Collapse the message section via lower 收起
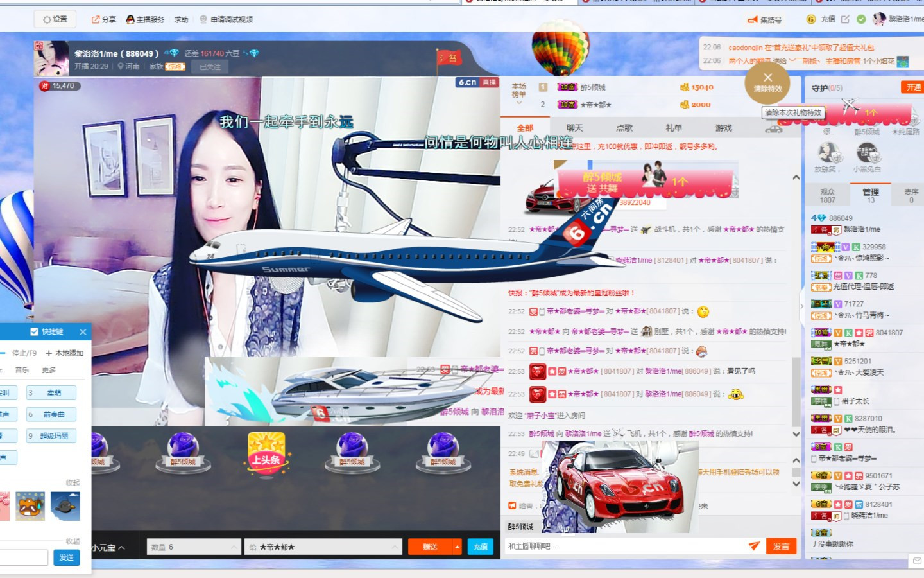The width and height of the screenshot is (924, 578). (x=73, y=541)
